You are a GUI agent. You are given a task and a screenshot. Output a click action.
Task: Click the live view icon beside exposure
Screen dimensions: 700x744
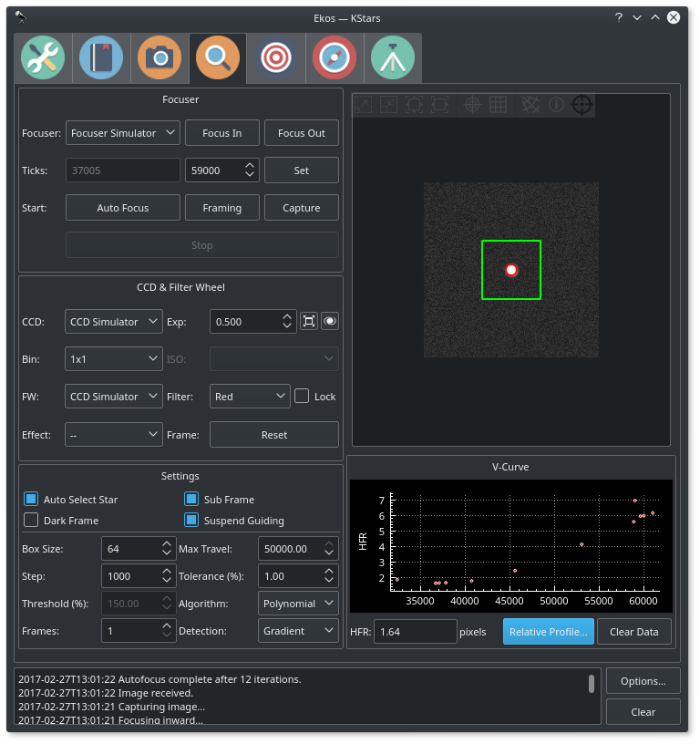click(x=329, y=321)
